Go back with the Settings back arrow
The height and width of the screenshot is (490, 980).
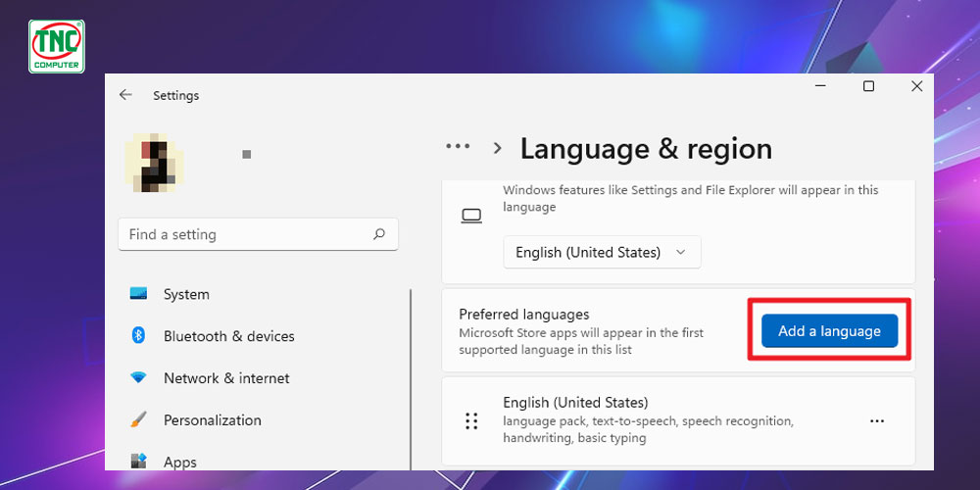[x=125, y=95]
